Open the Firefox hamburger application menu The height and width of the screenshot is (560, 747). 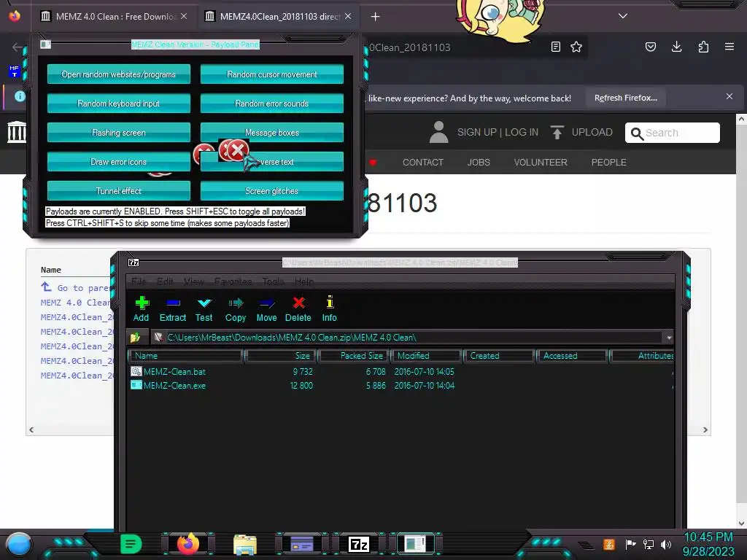point(729,47)
